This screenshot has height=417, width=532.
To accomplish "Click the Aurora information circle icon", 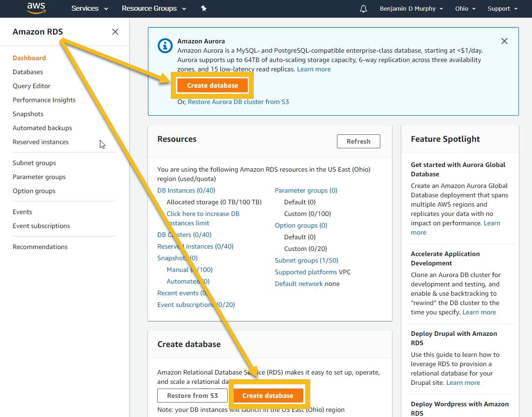I will coord(165,45).
